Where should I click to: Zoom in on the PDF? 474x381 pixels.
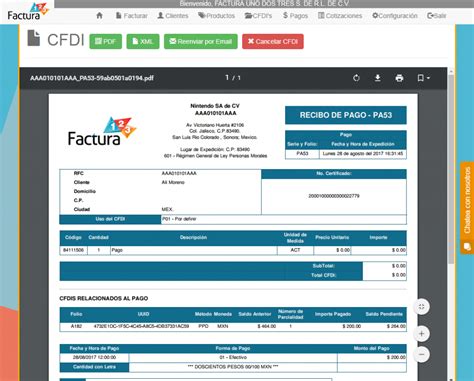(421, 334)
